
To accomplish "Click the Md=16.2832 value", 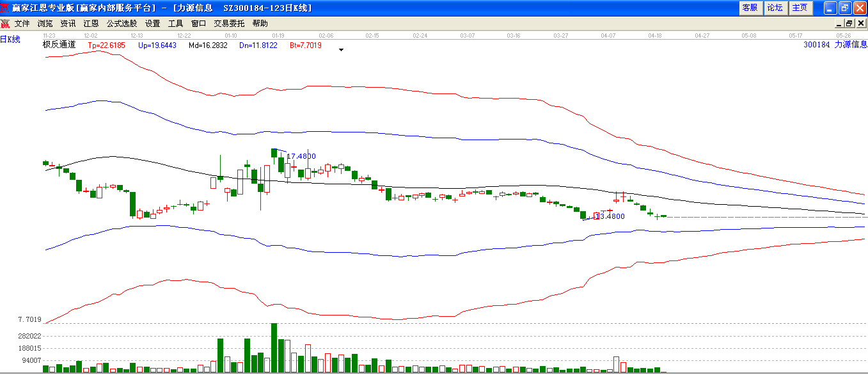I will 208,45.
